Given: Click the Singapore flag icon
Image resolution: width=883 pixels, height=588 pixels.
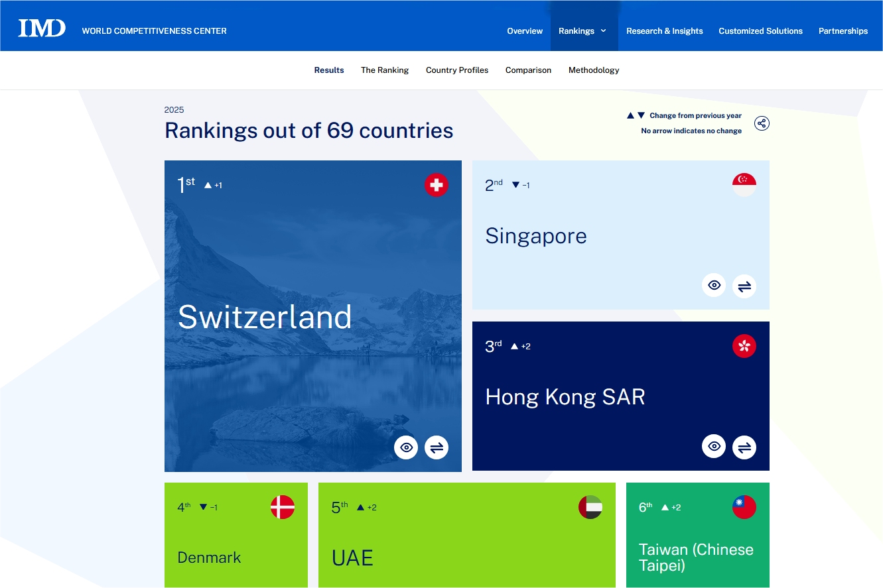Looking at the screenshot, I should pyautogui.click(x=744, y=185).
